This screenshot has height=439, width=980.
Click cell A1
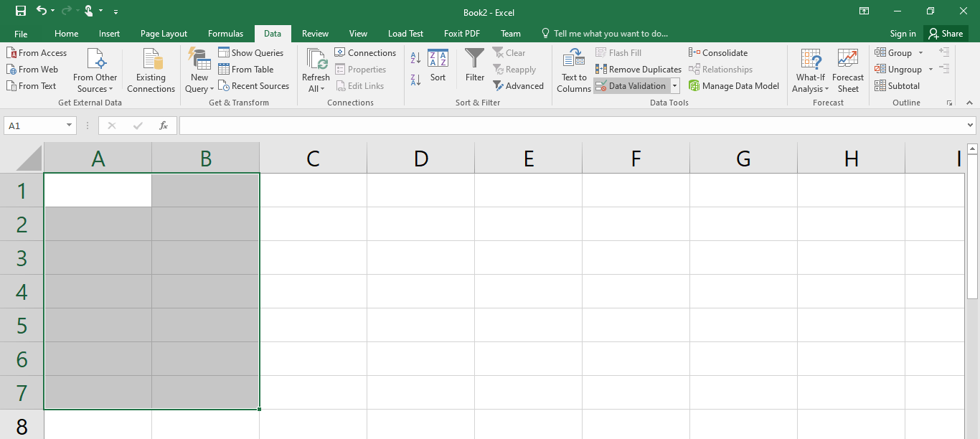(x=98, y=190)
